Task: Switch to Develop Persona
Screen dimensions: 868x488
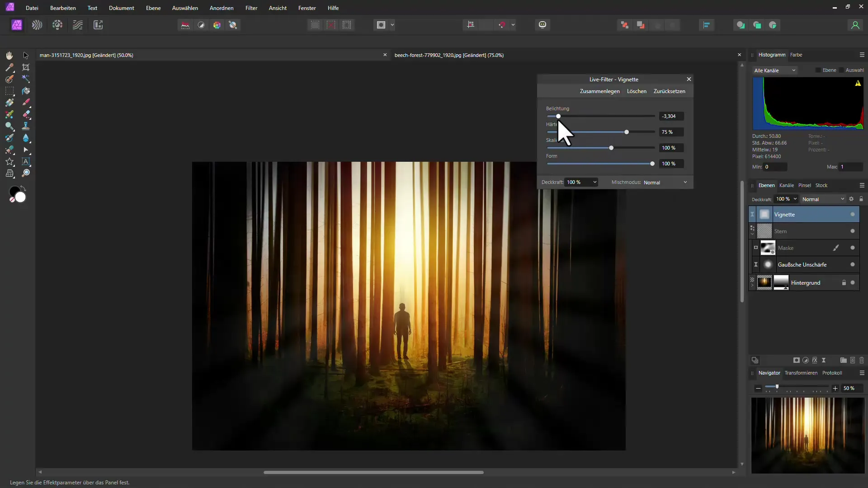Action: [x=57, y=25]
